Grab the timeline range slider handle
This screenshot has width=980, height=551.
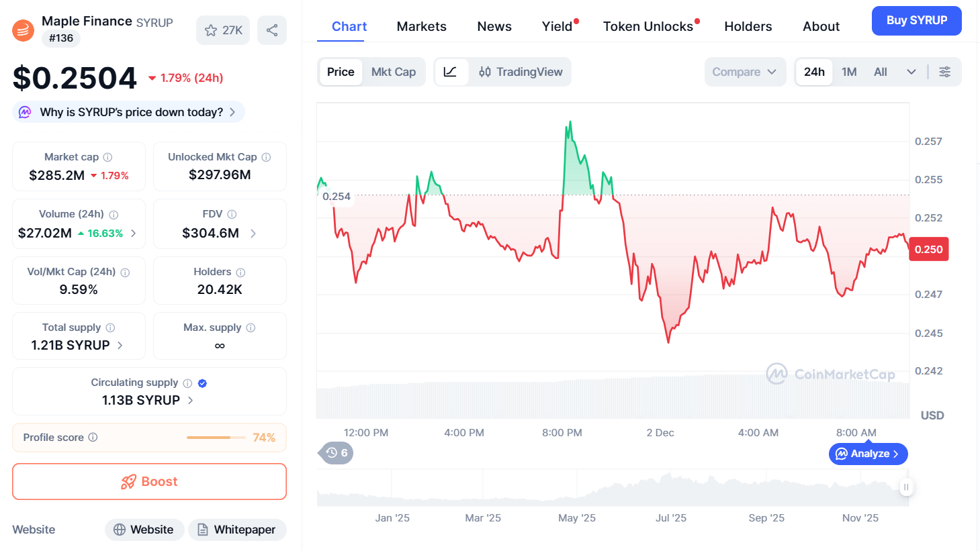click(906, 487)
